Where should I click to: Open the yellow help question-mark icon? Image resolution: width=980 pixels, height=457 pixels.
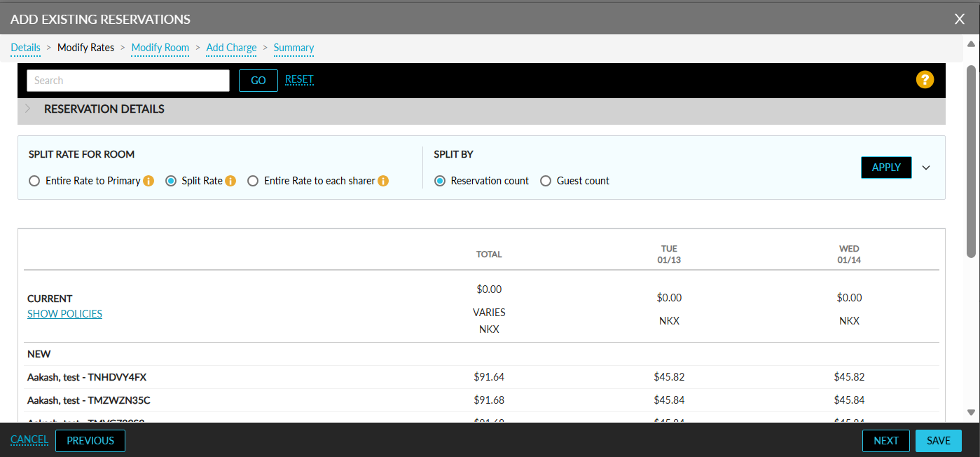[x=925, y=80]
